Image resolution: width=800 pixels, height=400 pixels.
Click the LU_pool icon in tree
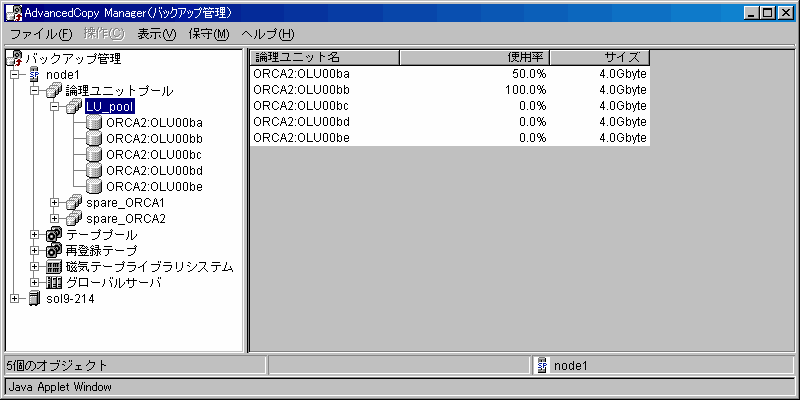click(74, 107)
